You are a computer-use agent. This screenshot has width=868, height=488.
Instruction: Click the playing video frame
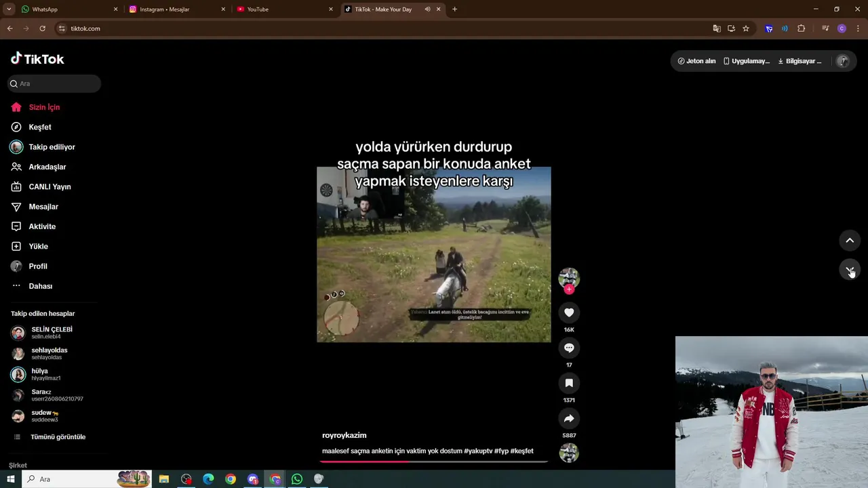[434, 254]
